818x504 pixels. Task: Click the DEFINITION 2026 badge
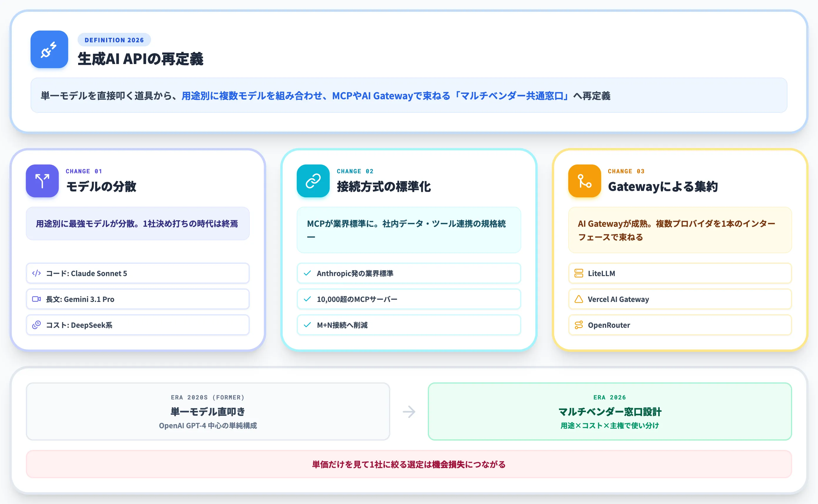pyautogui.click(x=114, y=40)
